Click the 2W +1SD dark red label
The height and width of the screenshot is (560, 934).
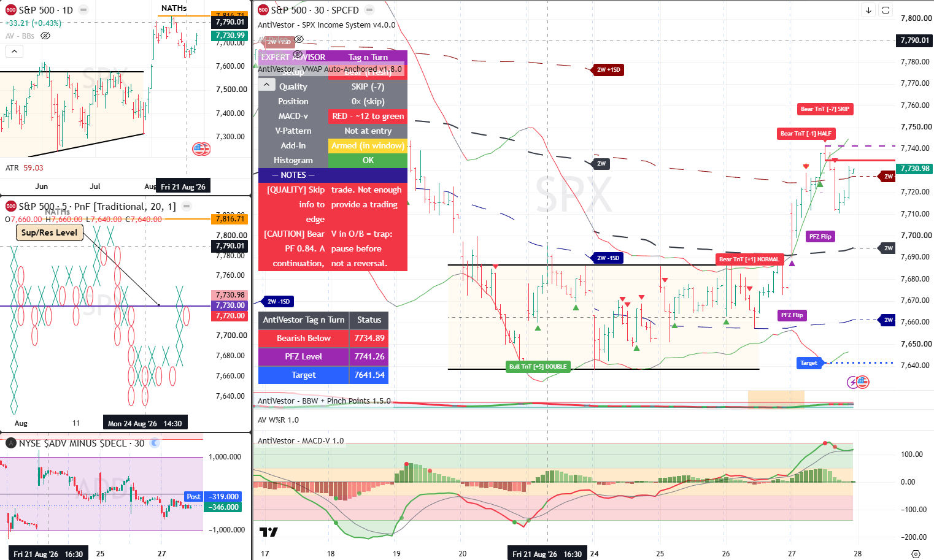[608, 70]
